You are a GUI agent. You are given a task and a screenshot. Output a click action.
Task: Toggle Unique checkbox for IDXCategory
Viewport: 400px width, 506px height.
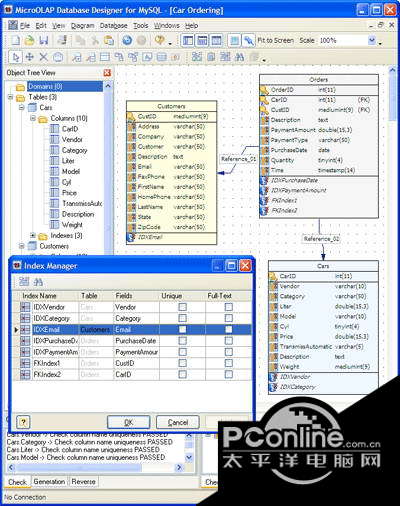(x=182, y=318)
